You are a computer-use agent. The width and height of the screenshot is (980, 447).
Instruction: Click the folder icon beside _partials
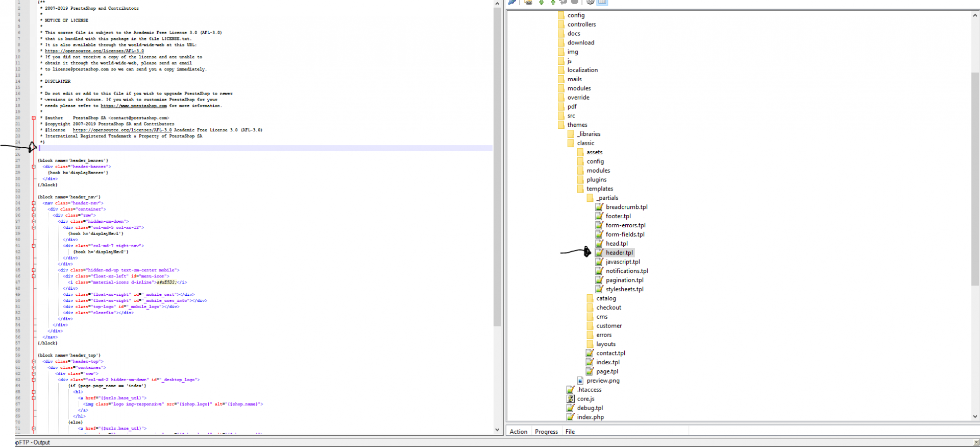pos(591,198)
